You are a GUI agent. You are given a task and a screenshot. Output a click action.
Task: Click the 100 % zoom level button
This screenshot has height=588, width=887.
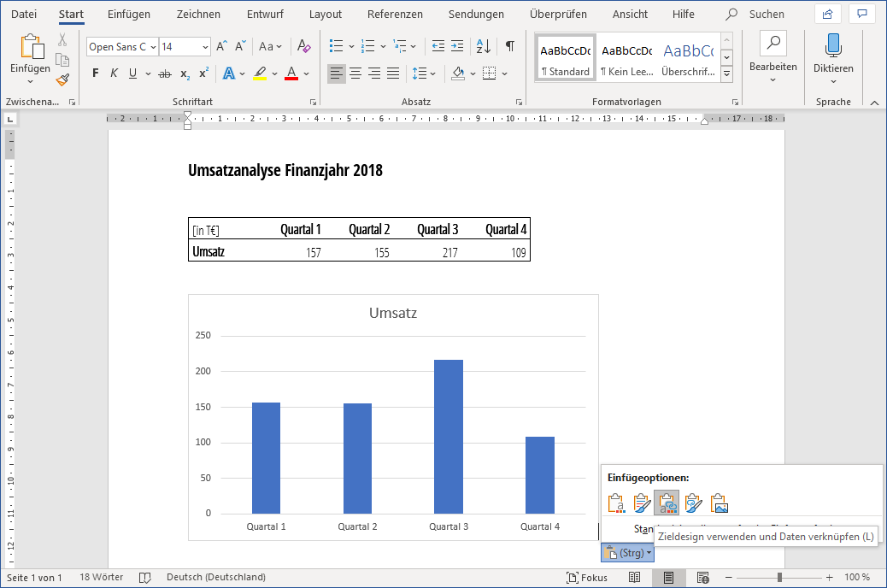click(857, 577)
